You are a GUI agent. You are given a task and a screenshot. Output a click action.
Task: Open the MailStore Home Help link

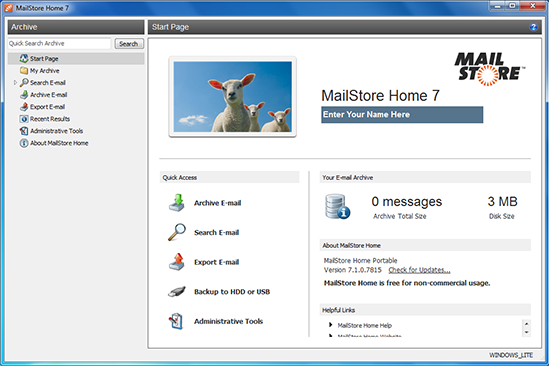(364, 325)
